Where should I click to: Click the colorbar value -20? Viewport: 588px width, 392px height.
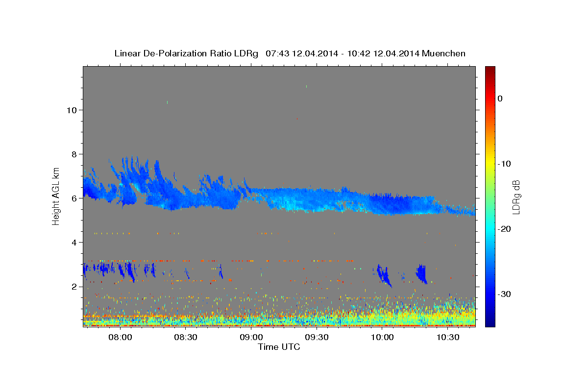coord(504,229)
